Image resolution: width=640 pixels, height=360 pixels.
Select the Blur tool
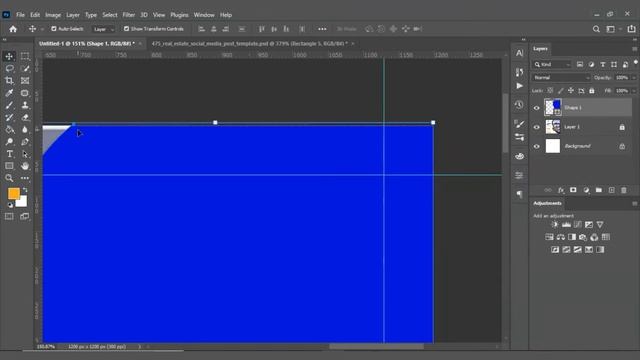(x=25, y=130)
